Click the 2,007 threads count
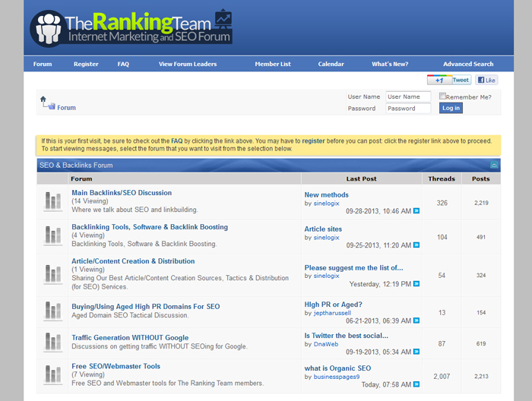532x401 pixels. coord(442,376)
